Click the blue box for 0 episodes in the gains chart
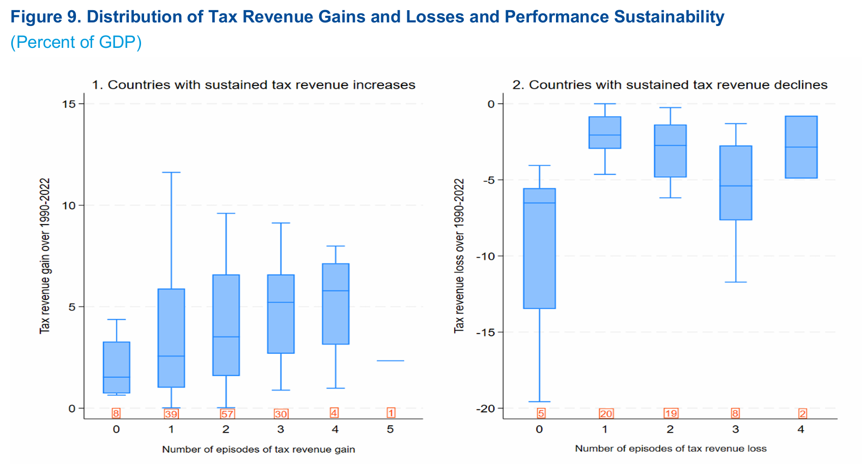868x464 pixels. point(117,367)
